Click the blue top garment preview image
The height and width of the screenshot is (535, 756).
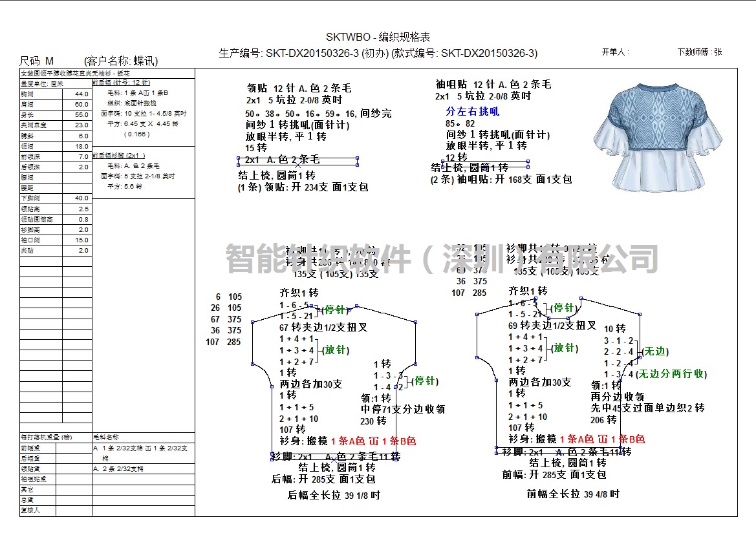(658, 137)
